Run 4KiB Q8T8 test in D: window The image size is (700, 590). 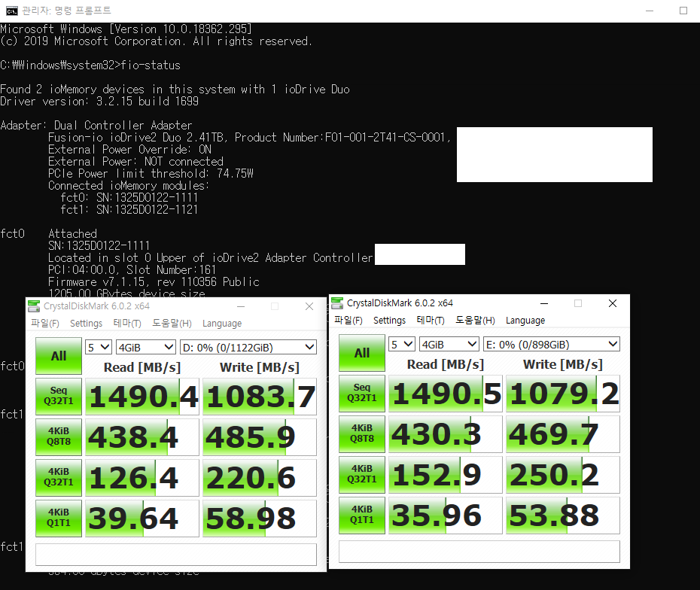click(59, 437)
